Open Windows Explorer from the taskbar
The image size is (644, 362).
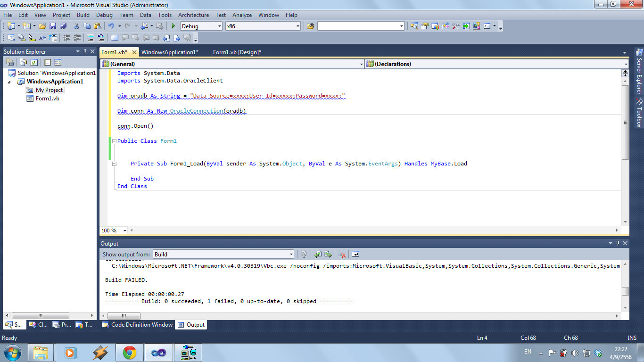click(41, 353)
